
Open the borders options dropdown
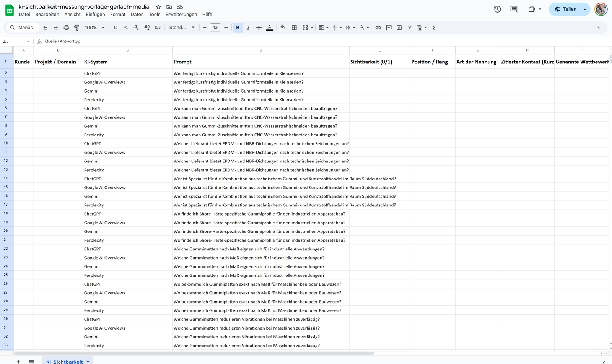[295, 28]
